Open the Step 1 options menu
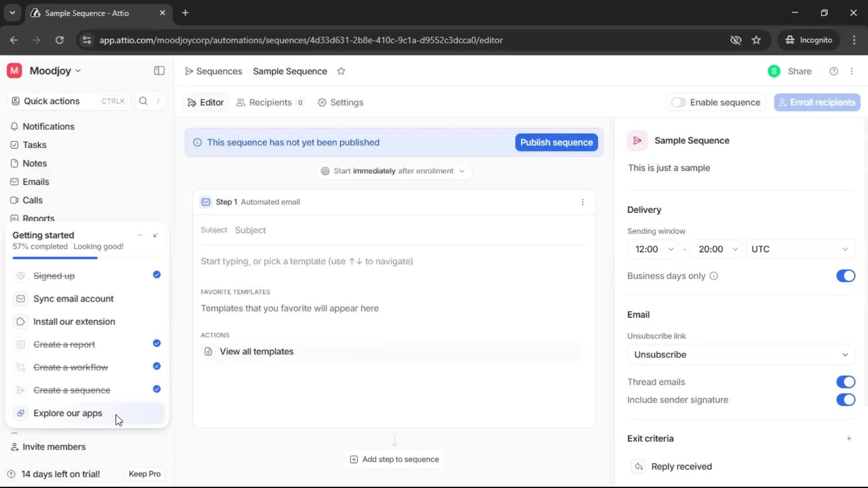The width and height of the screenshot is (868, 488). [583, 202]
